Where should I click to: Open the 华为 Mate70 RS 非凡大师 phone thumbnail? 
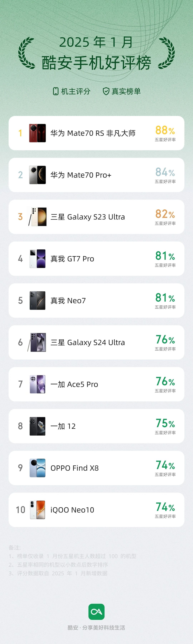(x=38, y=133)
